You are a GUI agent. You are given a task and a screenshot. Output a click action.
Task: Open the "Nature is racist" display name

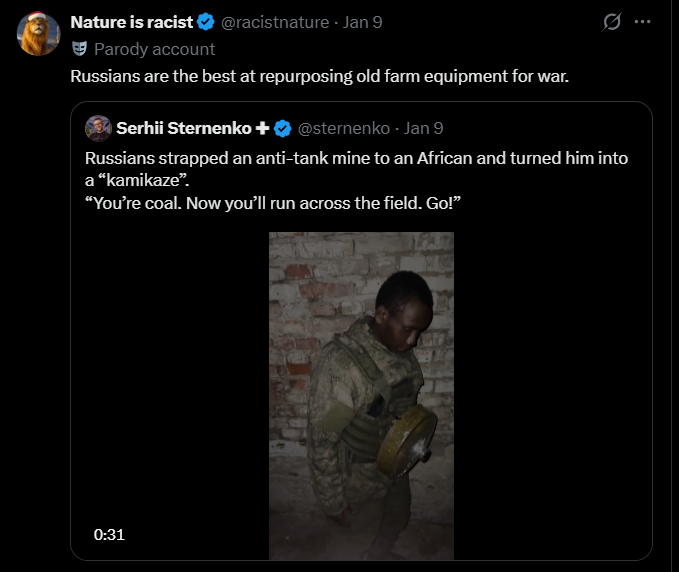coord(131,22)
